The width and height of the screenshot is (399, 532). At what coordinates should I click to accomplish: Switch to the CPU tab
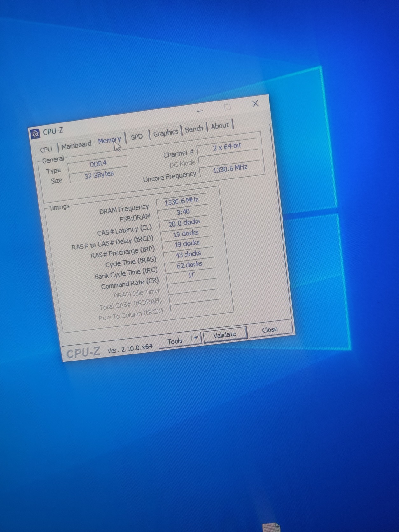46,149
